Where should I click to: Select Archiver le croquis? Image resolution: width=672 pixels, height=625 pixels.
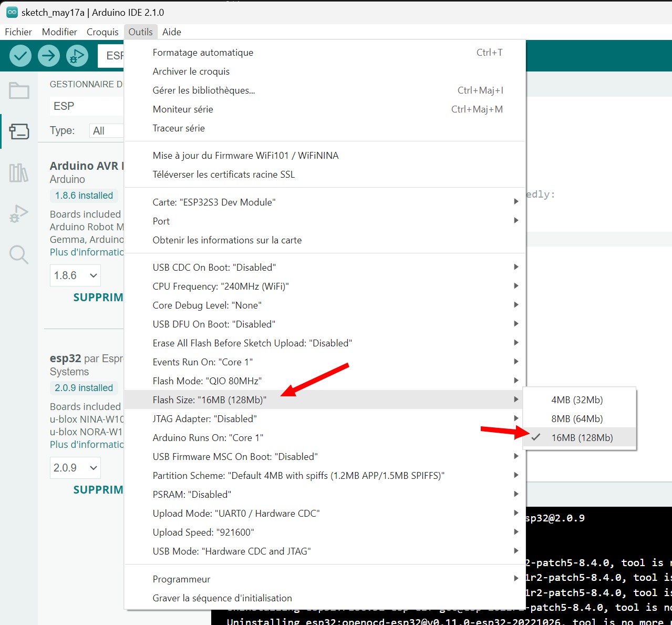click(325, 71)
